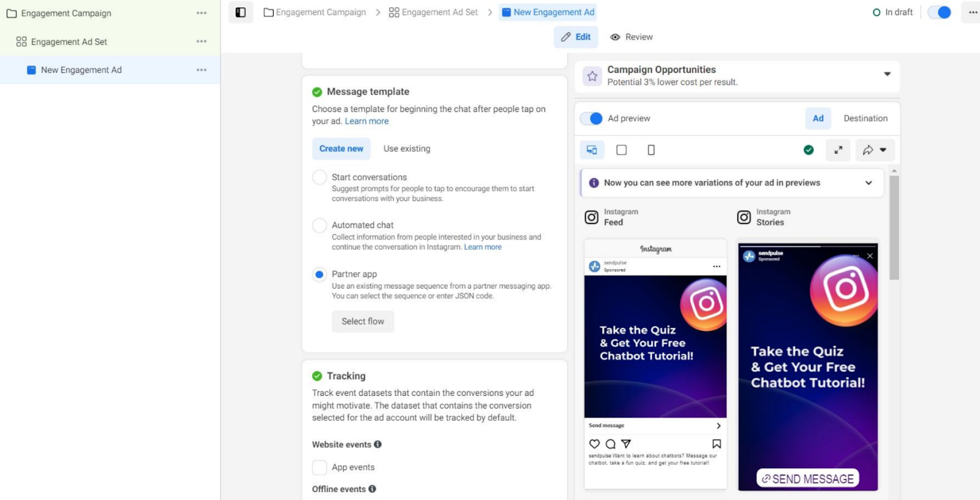Click the 'In draft' status text
The image size is (980, 500).
[899, 12]
